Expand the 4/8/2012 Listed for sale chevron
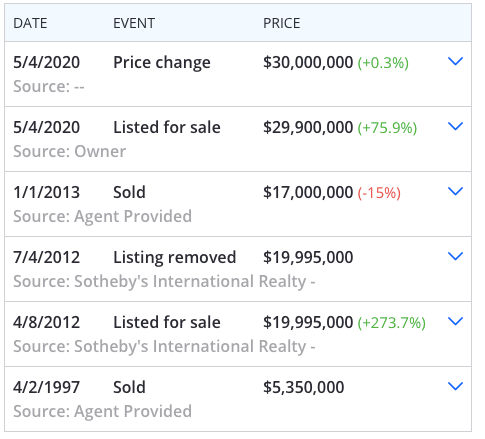Image resolution: width=485 pixels, height=439 pixels. (x=455, y=321)
